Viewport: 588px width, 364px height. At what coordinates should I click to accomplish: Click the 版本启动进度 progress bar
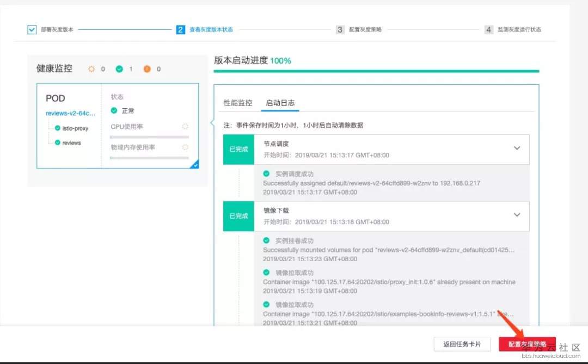click(x=376, y=71)
